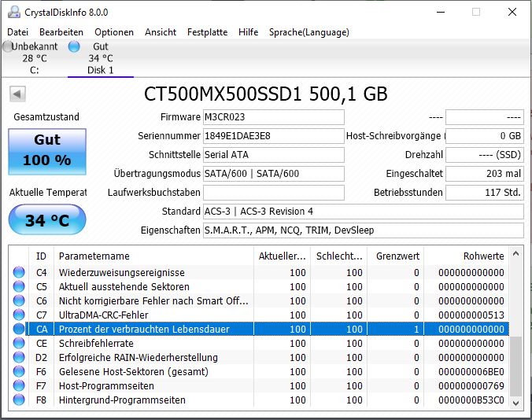Click status dot next to Schreibfehlerrate row
Screen dimensions: 532x420
click(x=19, y=343)
